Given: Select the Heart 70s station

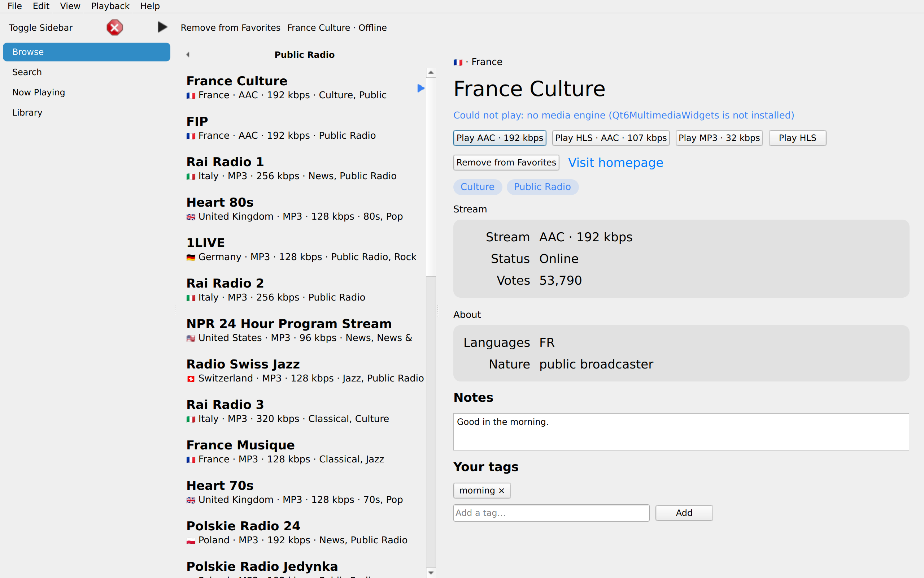Looking at the screenshot, I should 305,493.
